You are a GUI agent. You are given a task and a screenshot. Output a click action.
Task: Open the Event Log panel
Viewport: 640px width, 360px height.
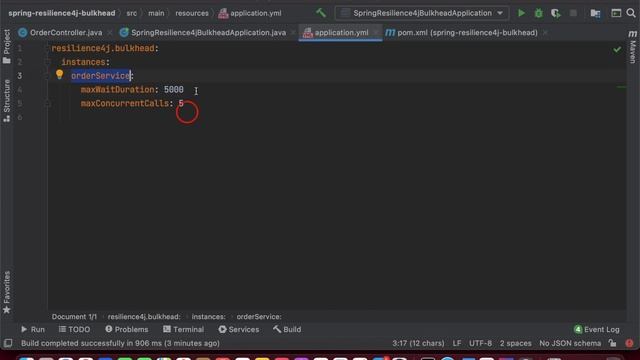[596, 329]
